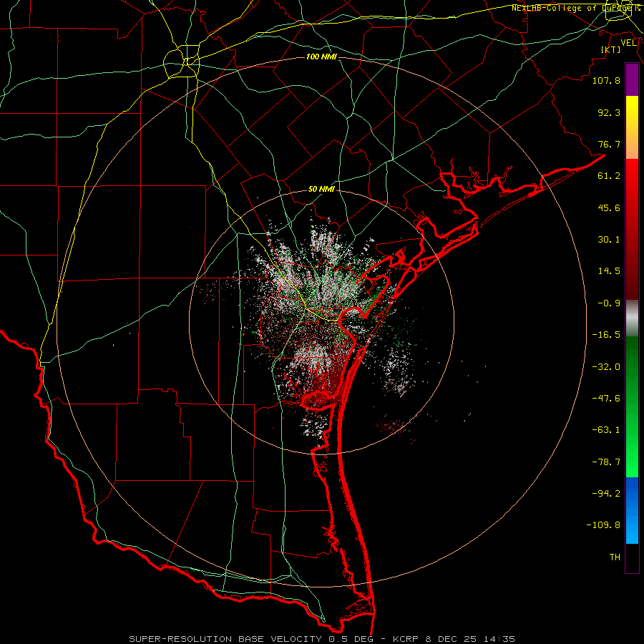Click the NEXLAB-College of DuPage credit text
The image size is (644, 644).
tap(576, 8)
